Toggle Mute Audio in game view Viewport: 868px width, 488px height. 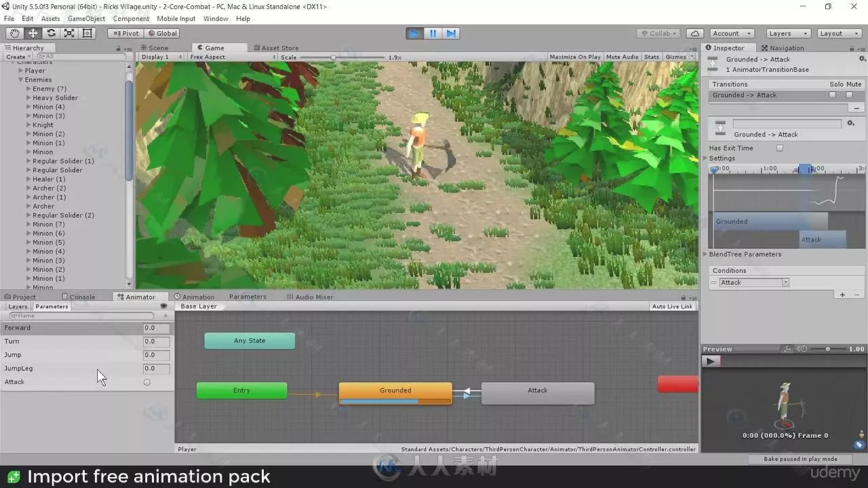point(622,57)
